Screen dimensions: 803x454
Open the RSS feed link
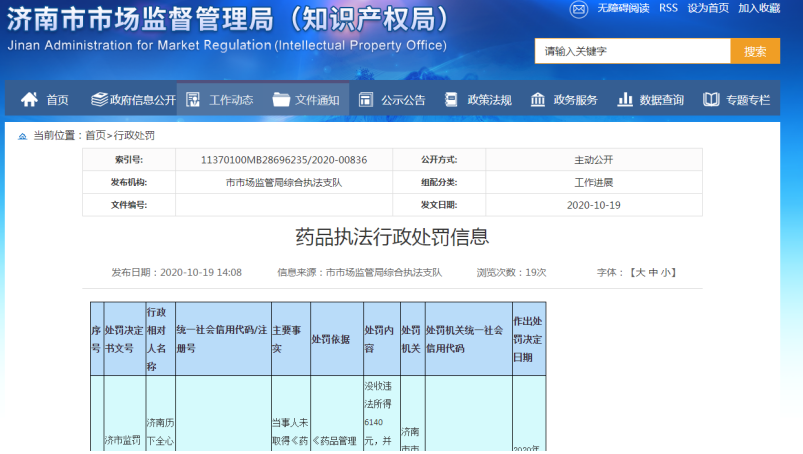[668, 9]
